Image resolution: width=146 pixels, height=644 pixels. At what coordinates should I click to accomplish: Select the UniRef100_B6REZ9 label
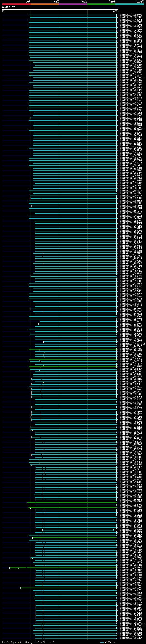pos(131,58)
